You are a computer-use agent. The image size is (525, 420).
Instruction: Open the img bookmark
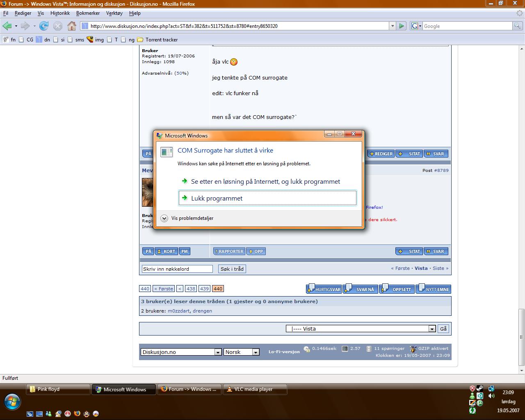click(x=95, y=40)
